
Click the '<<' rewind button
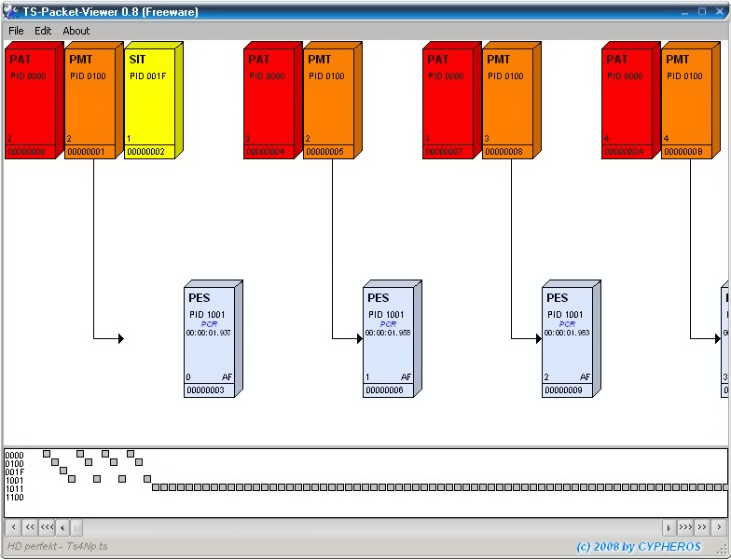pos(30,527)
